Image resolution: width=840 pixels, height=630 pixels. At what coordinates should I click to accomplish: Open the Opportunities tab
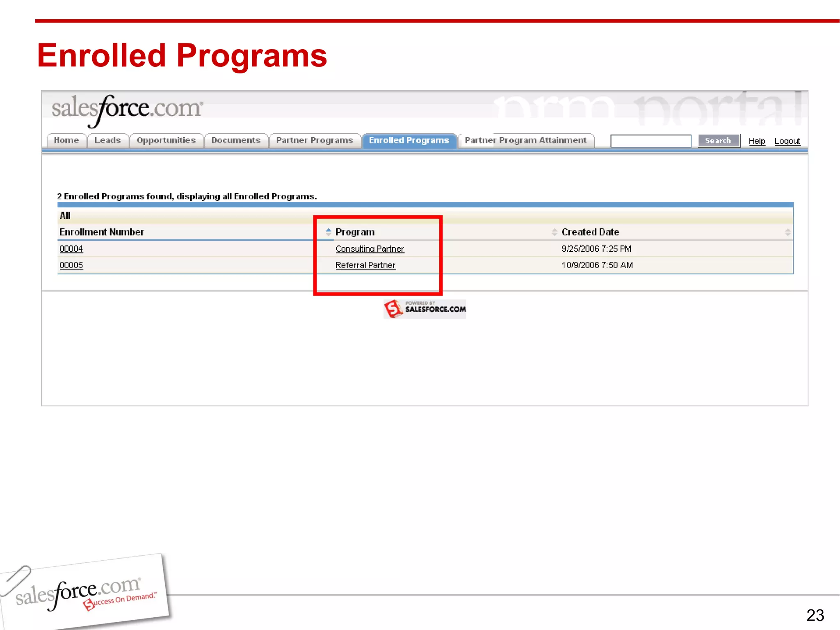pyautogui.click(x=166, y=140)
